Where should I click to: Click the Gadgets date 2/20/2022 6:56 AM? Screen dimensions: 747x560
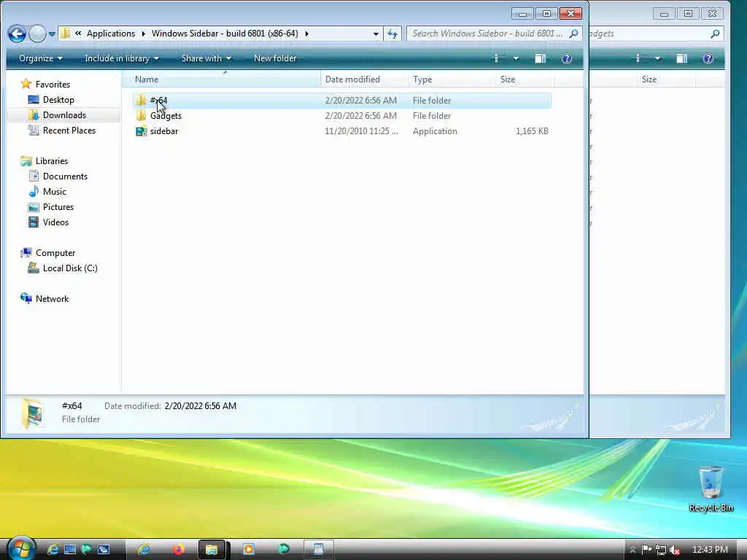tap(360, 116)
